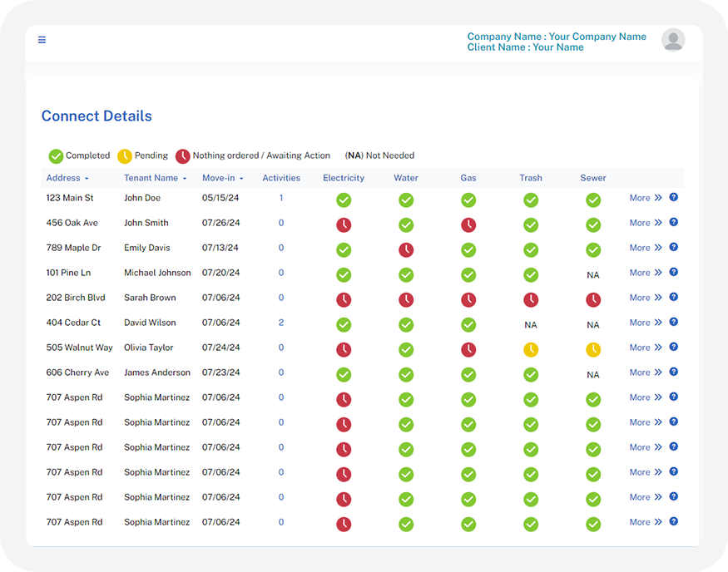Click red sewer status for 202 Birch Blvd
The image size is (728, 572).
pos(593,300)
